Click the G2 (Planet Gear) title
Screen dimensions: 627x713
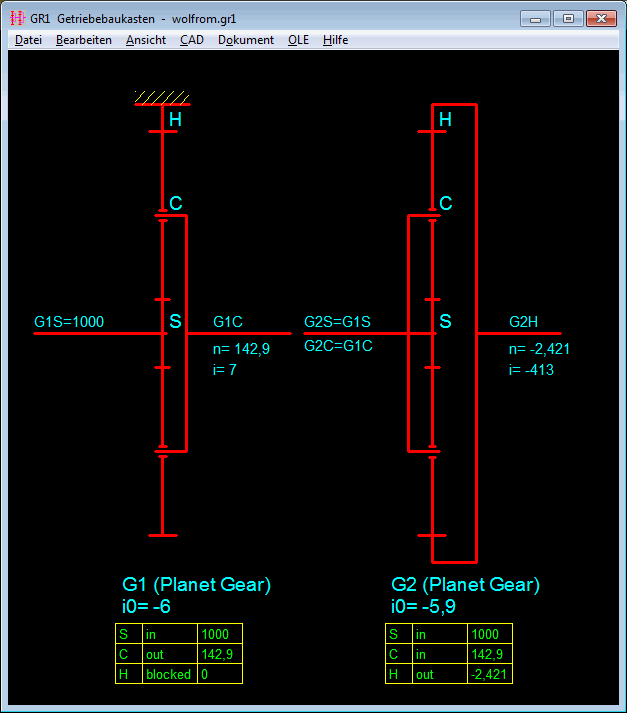(x=465, y=584)
